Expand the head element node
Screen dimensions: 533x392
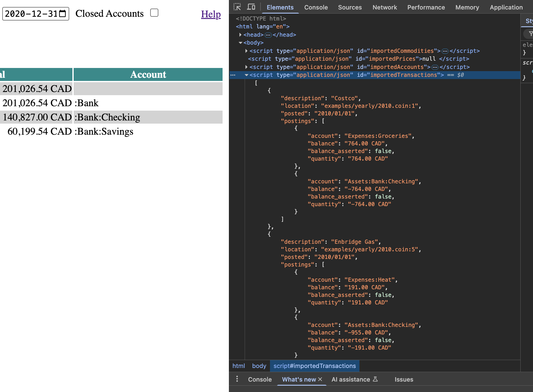pos(241,35)
